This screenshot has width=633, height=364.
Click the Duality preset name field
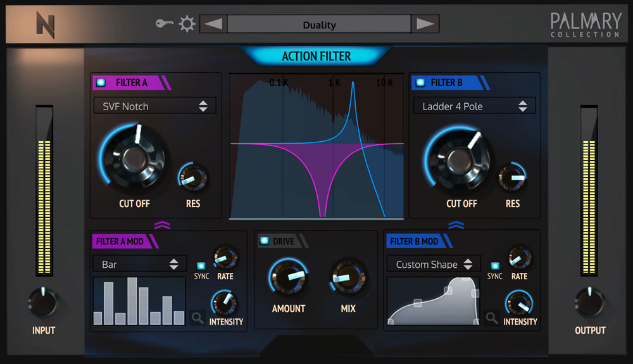tap(319, 25)
